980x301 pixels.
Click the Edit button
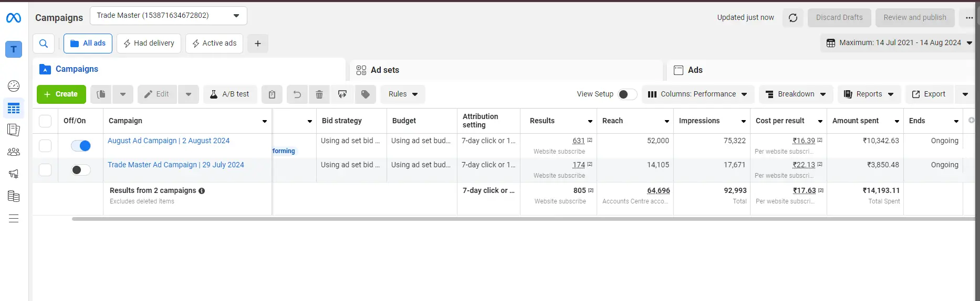coord(157,94)
